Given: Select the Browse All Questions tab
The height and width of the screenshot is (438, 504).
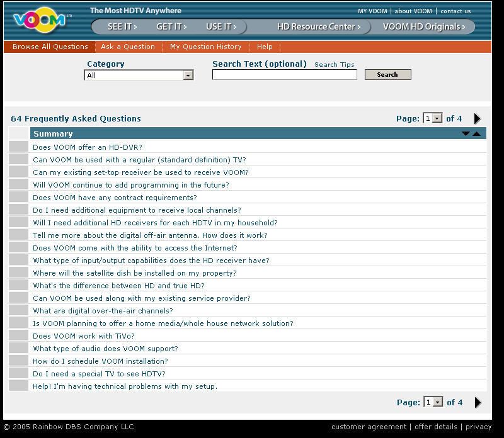Looking at the screenshot, I should pyautogui.click(x=50, y=47).
